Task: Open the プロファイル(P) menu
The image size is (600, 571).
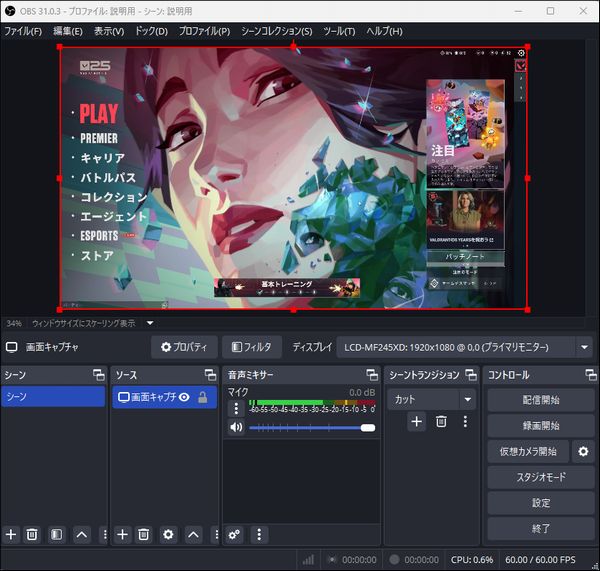Action: coord(204,31)
